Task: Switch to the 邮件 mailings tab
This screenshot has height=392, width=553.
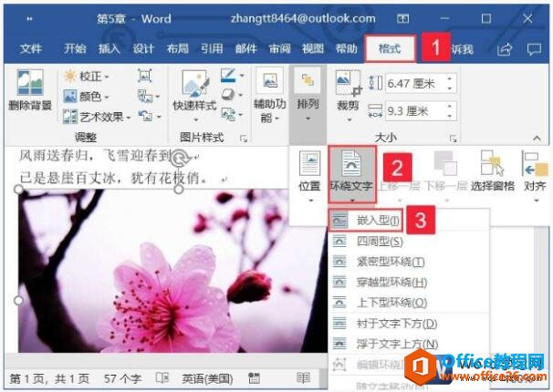Action: coord(246,48)
